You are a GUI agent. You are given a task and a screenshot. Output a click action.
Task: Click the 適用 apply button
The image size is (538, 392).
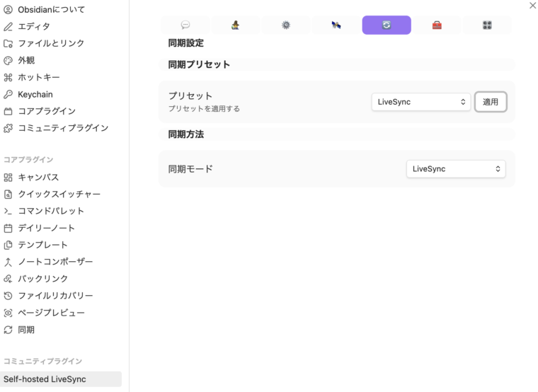click(491, 102)
